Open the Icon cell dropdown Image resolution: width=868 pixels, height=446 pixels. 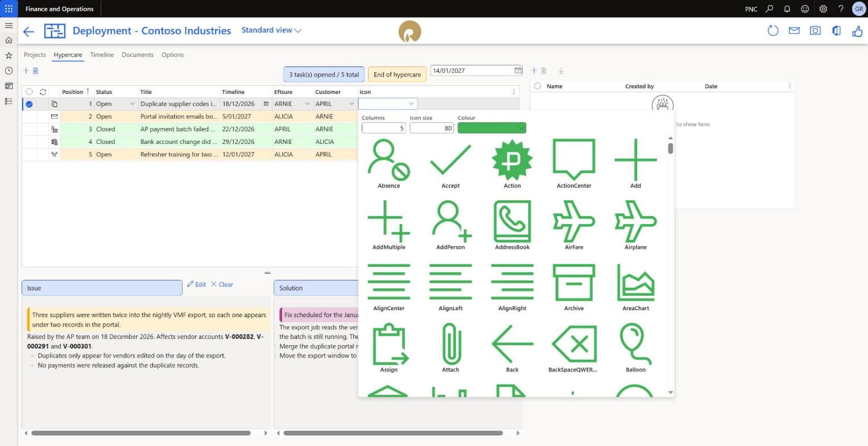tap(411, 104)
